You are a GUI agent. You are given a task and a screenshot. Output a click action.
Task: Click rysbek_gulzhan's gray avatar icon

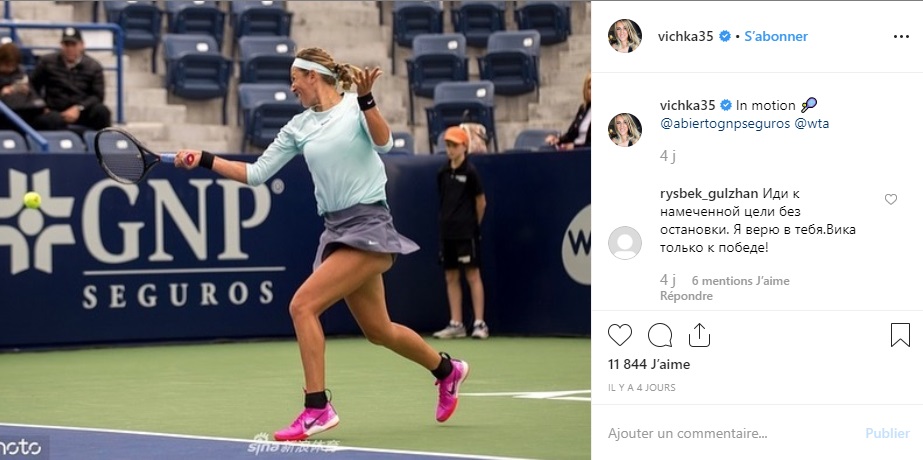[625, 243]
